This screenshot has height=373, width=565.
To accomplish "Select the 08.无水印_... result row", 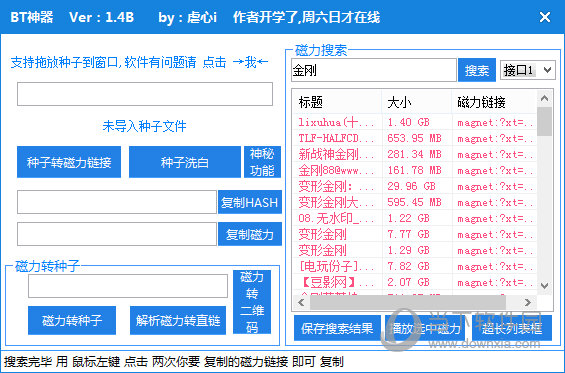I will 414,218.
